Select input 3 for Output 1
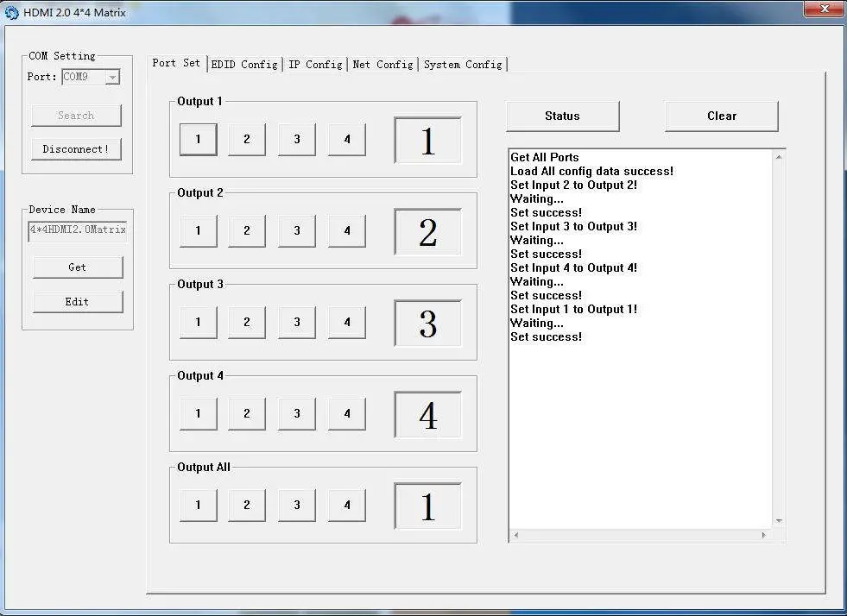847x616 pixels. pyautogui.click(x=297, y=139)
